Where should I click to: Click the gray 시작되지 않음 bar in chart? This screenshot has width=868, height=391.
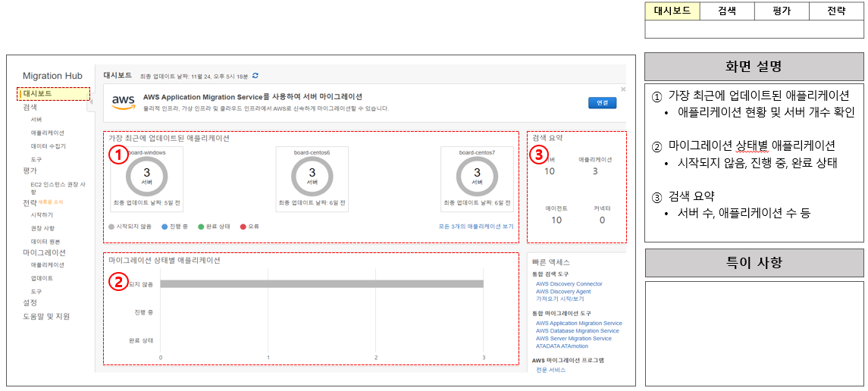(x=321, y=284)
